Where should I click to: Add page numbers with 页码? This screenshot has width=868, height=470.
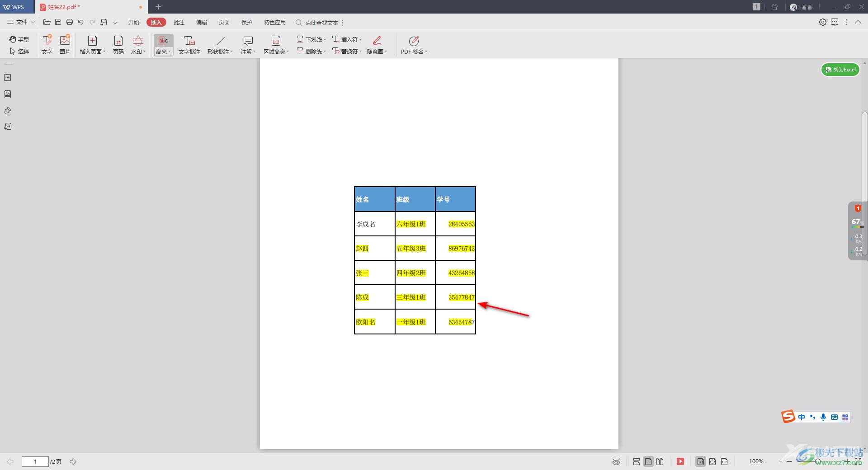click(118, 44)
